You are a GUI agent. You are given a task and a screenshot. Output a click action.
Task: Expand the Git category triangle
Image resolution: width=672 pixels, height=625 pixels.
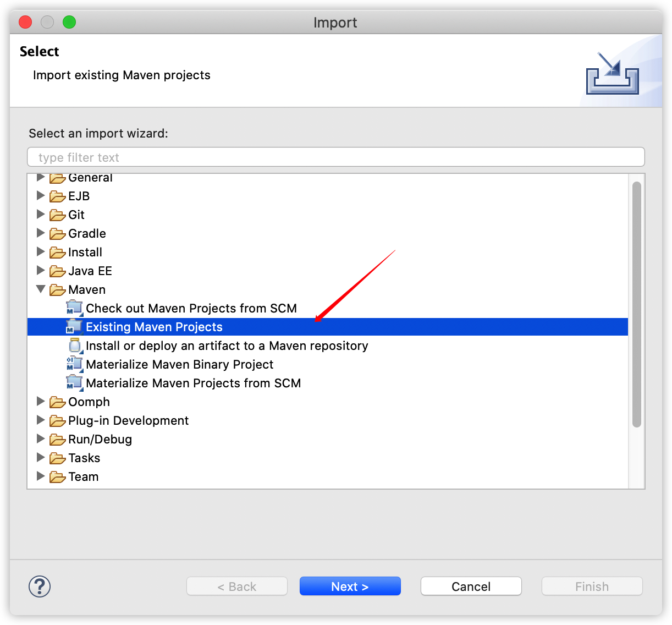click(40, 214)
